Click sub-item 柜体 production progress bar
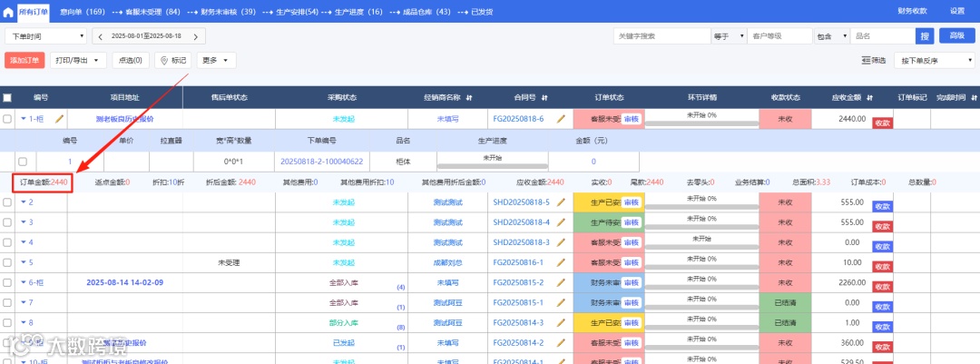 click(493, 166)
